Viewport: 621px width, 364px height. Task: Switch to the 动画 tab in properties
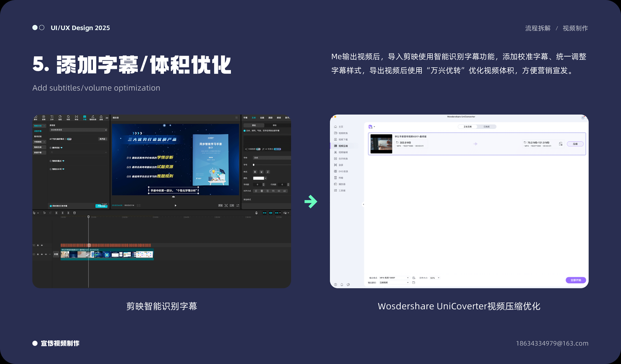262,117
